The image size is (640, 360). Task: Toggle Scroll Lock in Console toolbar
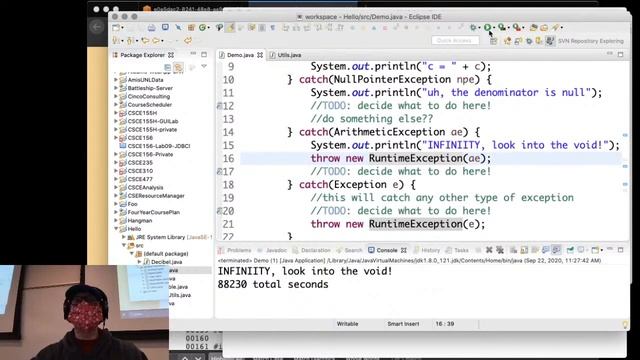tap(524, 250)
